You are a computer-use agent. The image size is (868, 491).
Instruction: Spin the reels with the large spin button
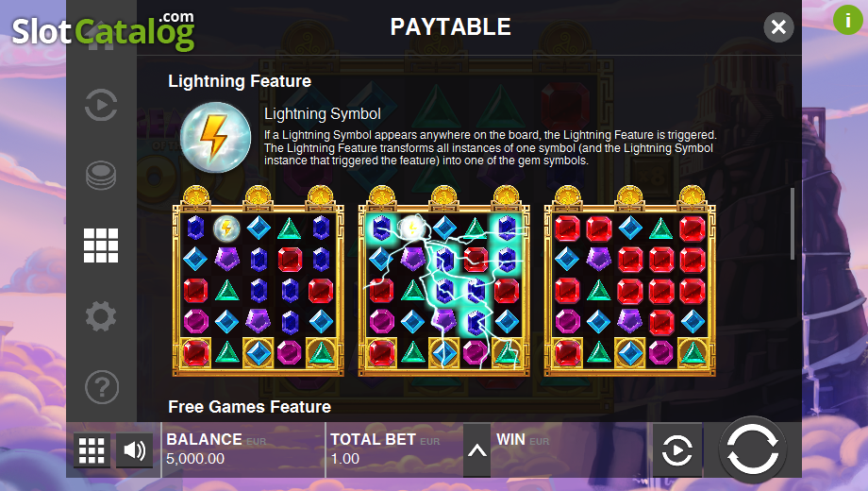[x=752, y=449]
